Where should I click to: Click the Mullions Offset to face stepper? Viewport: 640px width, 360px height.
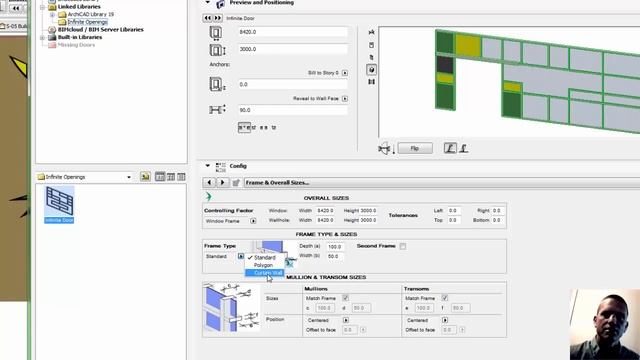(363, 329)
